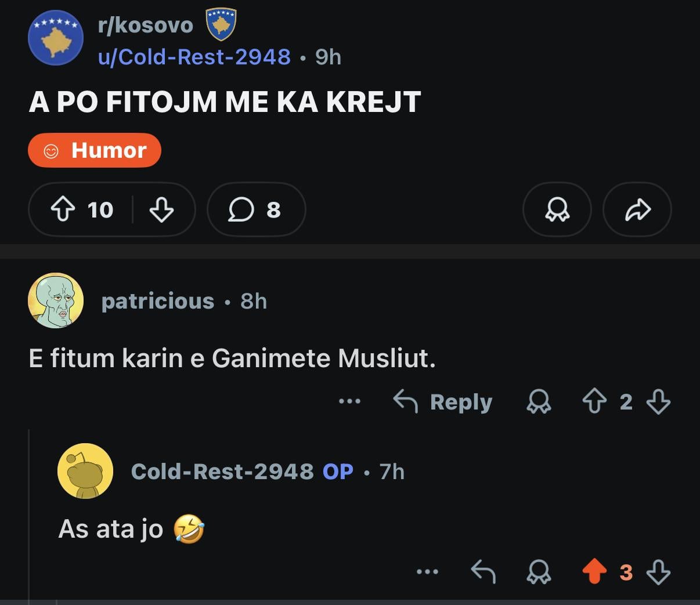Image resolution: width=700 pixels, height=605 pixels.
Task: Award Cold-Rest-2948's reply comment
Action: (539, 573)
